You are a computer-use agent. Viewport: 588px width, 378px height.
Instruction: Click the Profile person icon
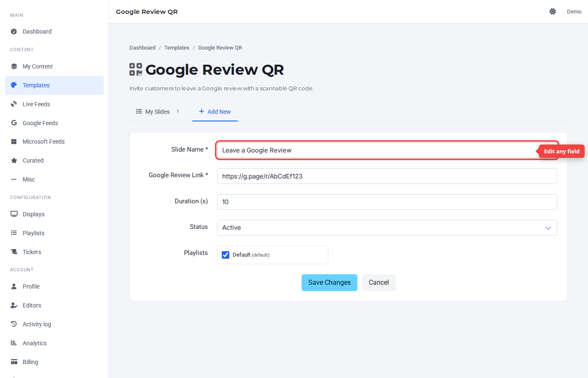point(14,286)
